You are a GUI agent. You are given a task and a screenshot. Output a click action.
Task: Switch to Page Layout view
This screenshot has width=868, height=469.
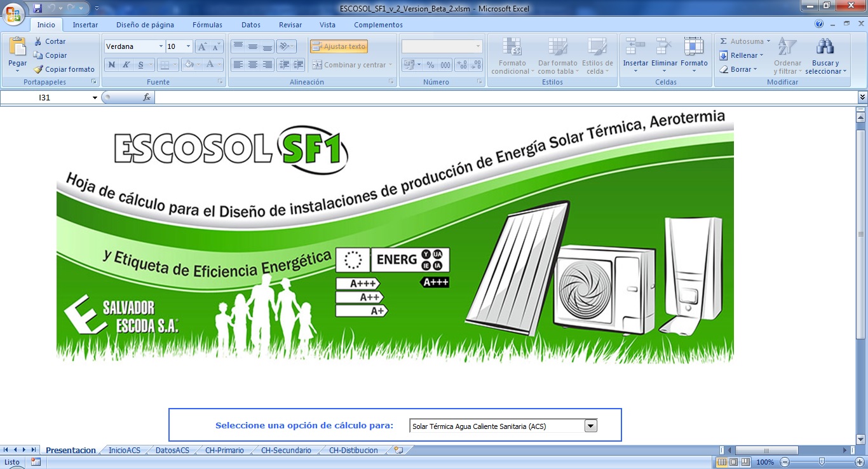click(x=733, y=462)
